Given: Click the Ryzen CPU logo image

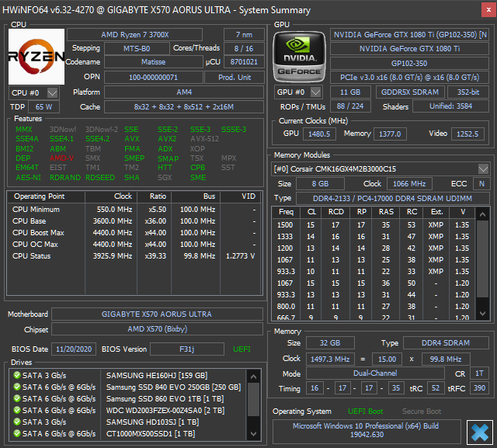Looking at the screenshot, I should (36, 57).
